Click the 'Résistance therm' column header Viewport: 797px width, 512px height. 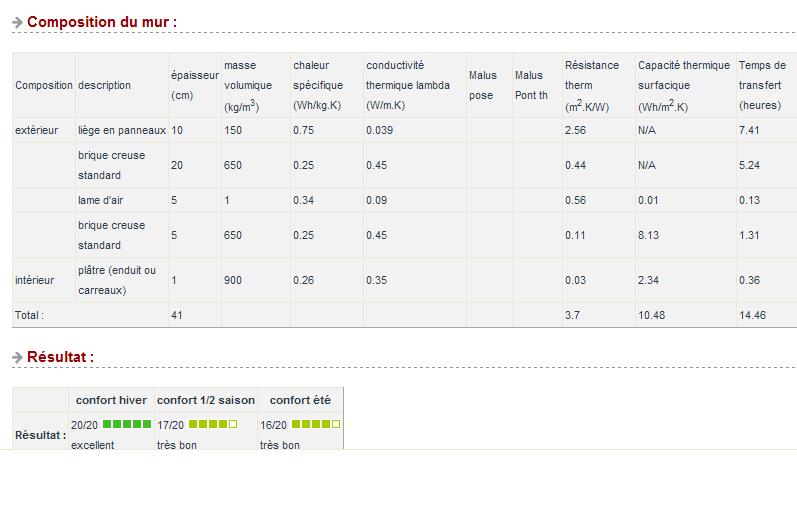pyautogui.click(x=599, y=85)
